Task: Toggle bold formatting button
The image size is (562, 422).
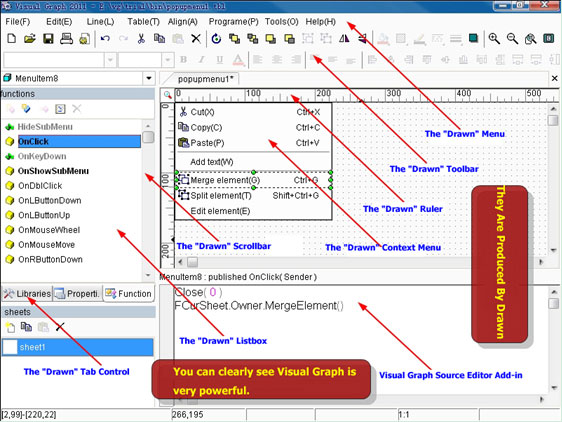Action: [x=184, y=60]
